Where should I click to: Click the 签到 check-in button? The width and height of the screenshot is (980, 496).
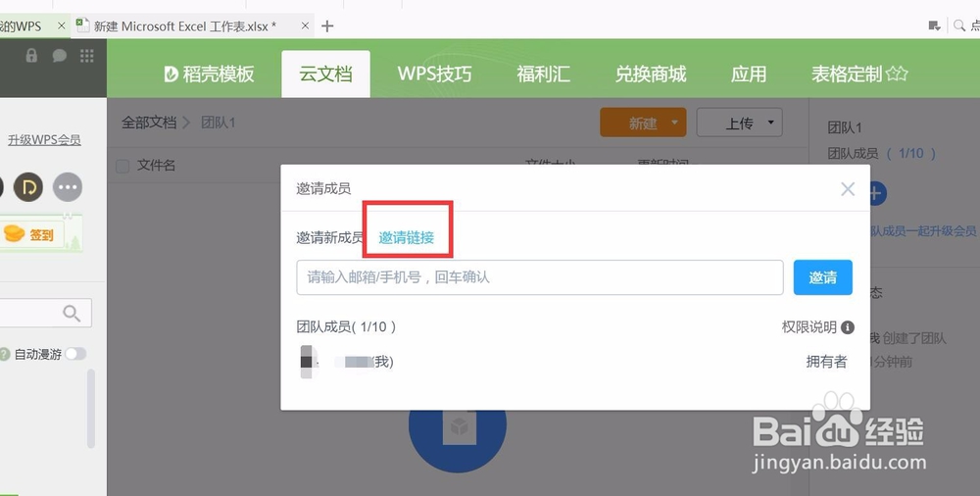pos(32,235)
